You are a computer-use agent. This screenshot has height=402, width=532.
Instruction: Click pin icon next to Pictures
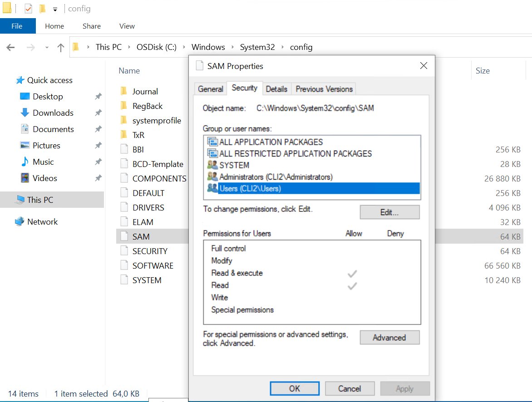tap(98, 145)
